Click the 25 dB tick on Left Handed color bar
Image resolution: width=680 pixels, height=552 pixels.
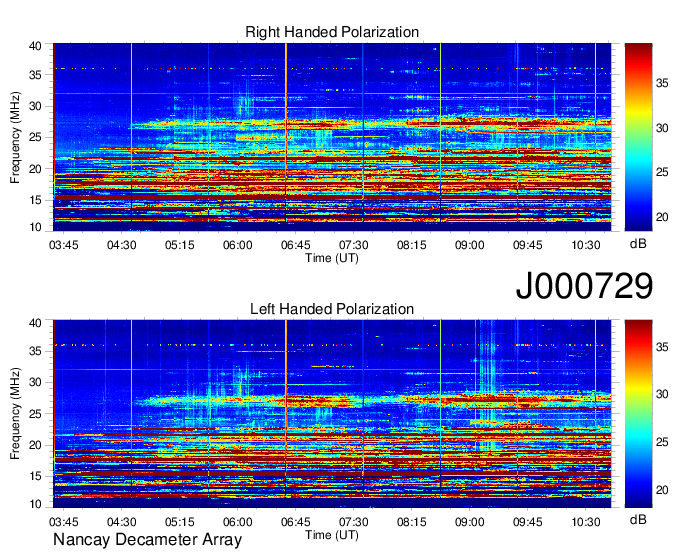tap(662, 442)
